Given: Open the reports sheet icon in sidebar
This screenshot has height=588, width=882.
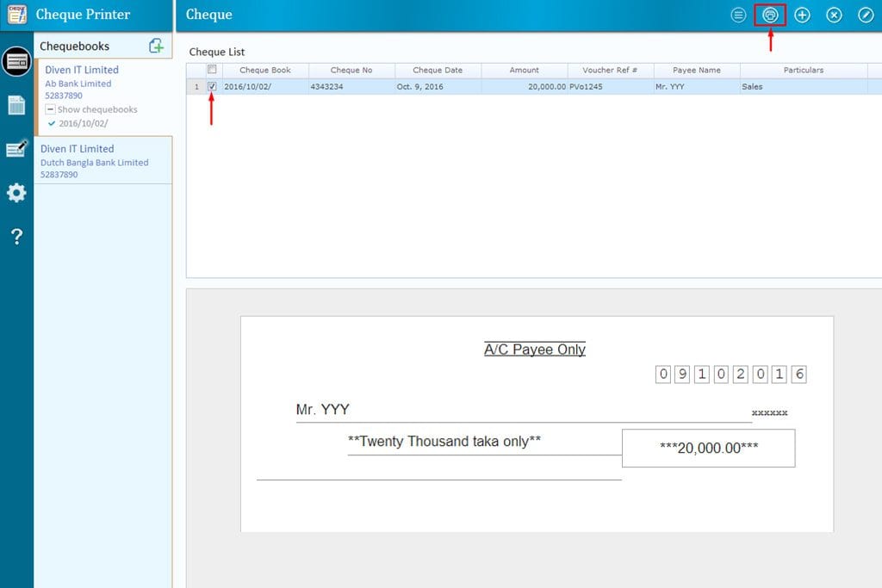Looking at the screenshot, I should point(16,105).
